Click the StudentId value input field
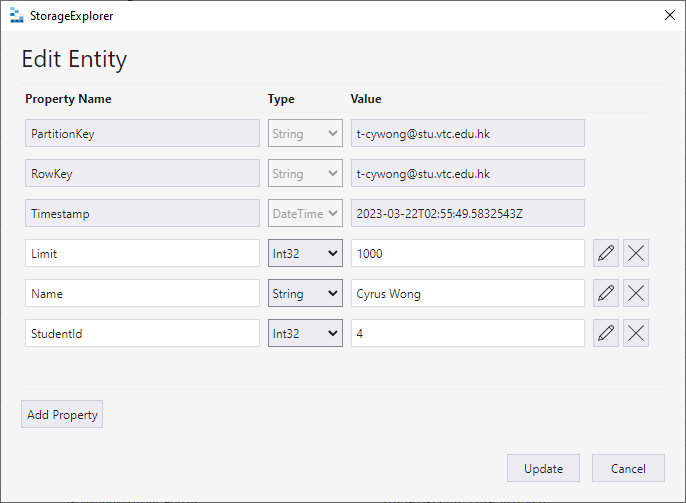Image resolution: width=686 pixels, height=503 pixels. [467, 333]
